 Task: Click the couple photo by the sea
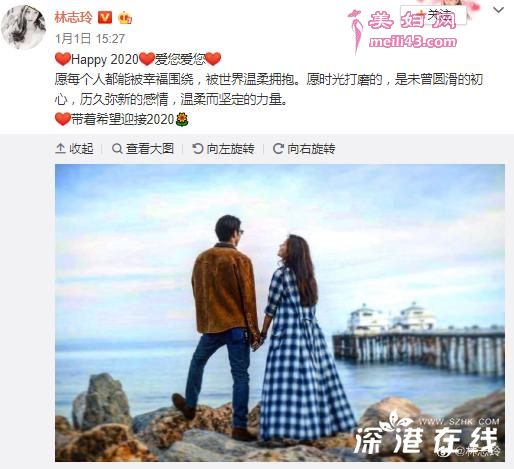(280, 313)
